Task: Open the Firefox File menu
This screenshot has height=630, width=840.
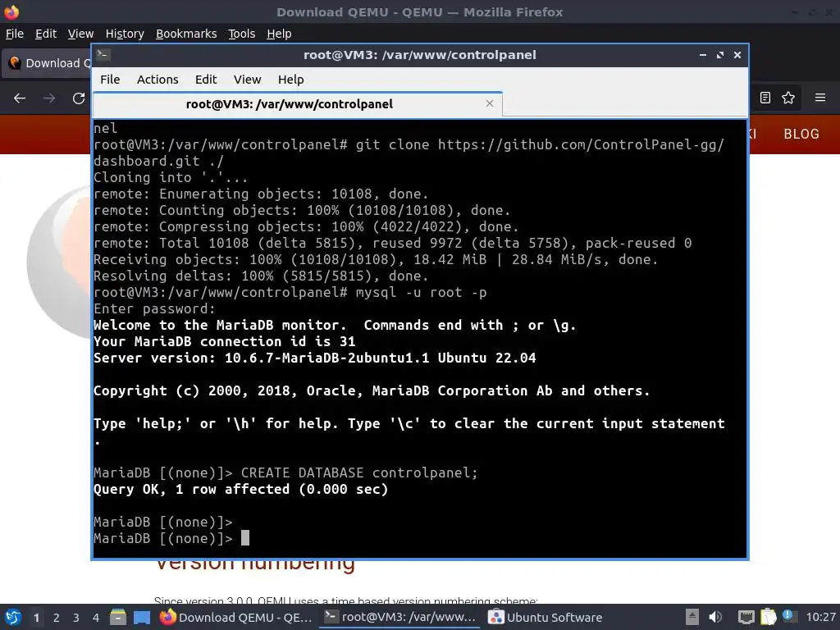Action: [15, 34]
